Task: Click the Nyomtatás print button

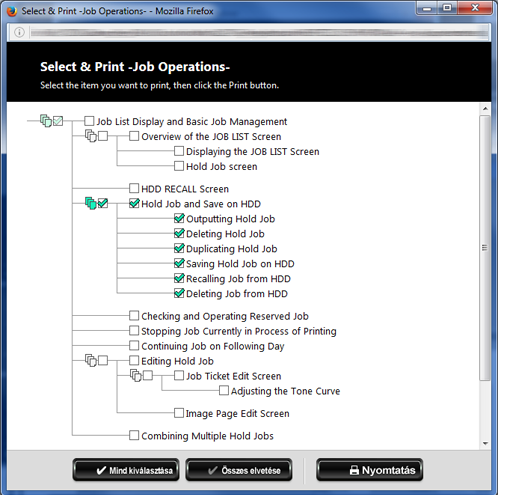Action: (x=370, y=470)
